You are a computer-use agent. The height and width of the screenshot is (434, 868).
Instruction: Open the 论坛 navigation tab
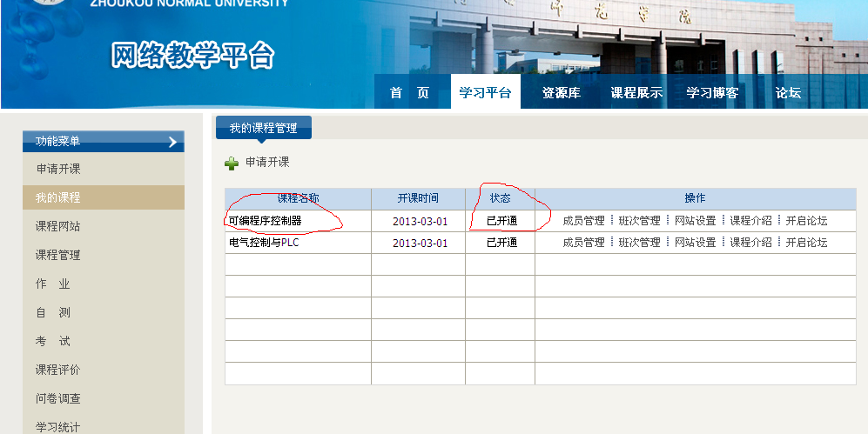(788, 93)
